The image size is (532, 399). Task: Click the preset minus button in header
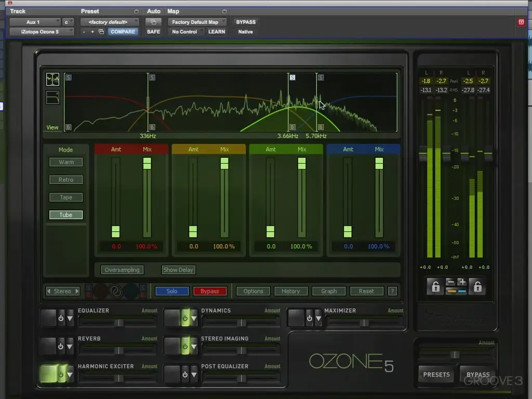tap(84, 32)
